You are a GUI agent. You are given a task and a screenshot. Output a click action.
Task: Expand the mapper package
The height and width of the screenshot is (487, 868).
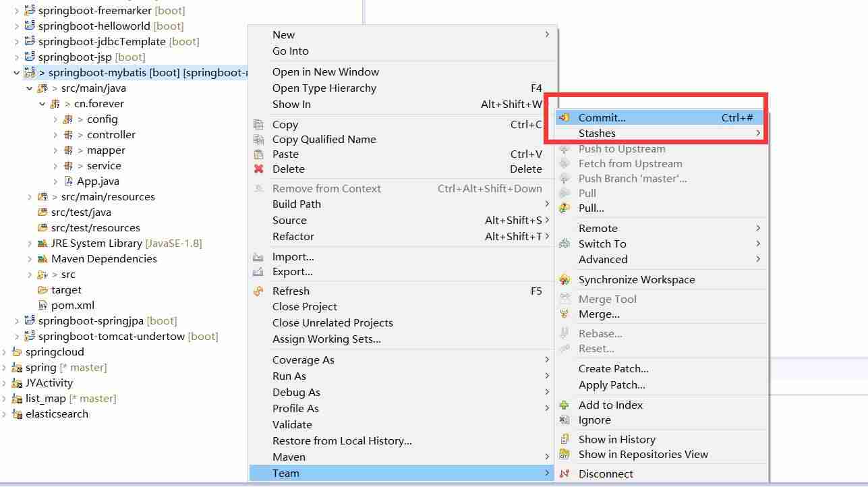coord(55,150)
